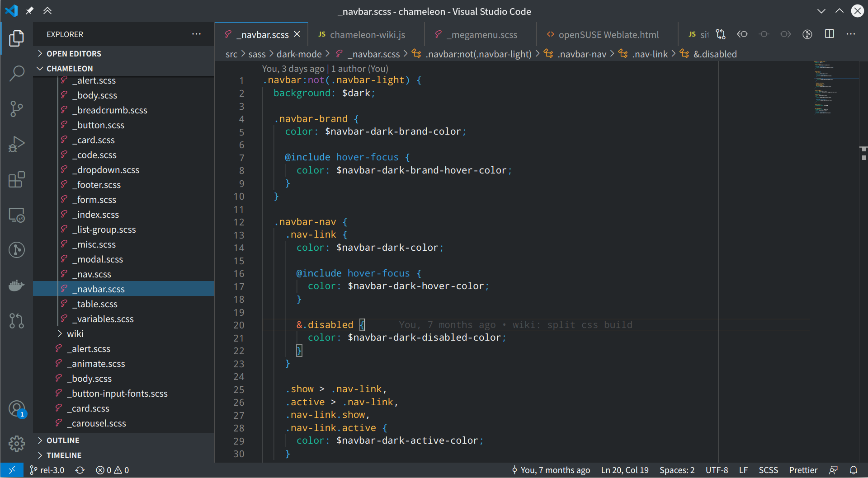868x478 pixels.
Task: Switch to the chameleon-wiki.js tab
Action: 368,34
